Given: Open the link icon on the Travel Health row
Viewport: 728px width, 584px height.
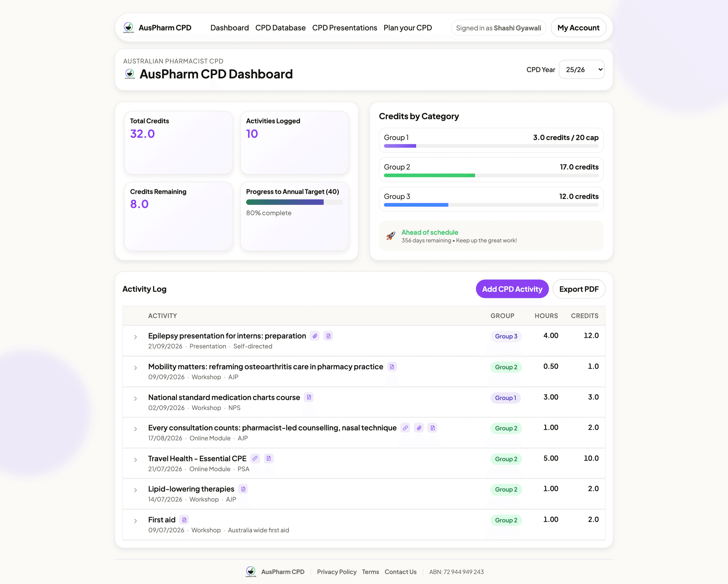Looking at the screenshot, I should pos(255,458).
